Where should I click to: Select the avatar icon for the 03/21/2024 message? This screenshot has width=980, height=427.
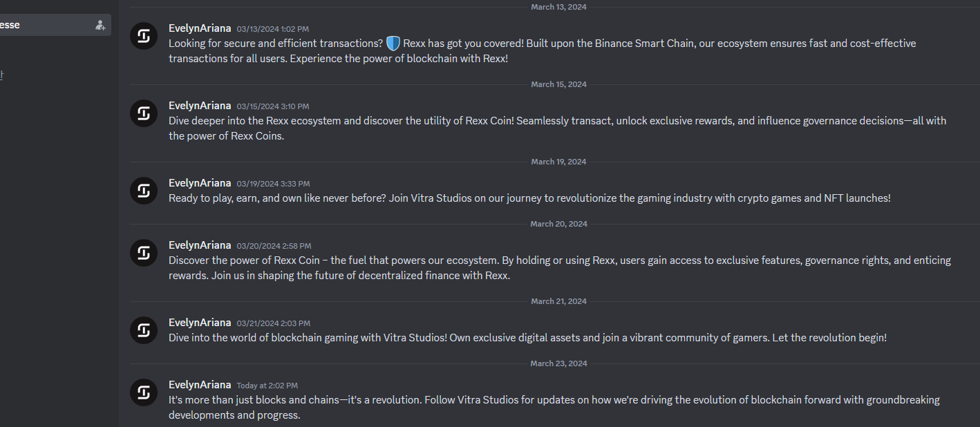(x=144, y=330)
